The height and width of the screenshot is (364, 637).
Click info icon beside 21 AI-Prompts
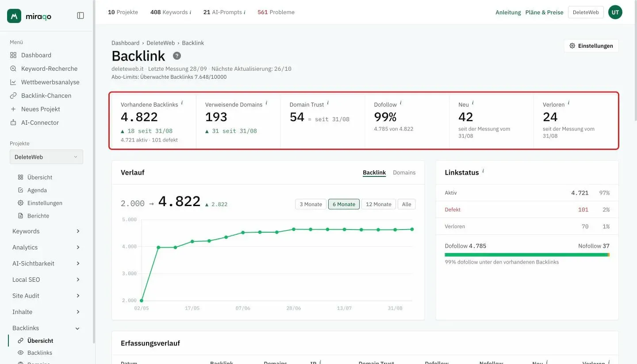245,12
